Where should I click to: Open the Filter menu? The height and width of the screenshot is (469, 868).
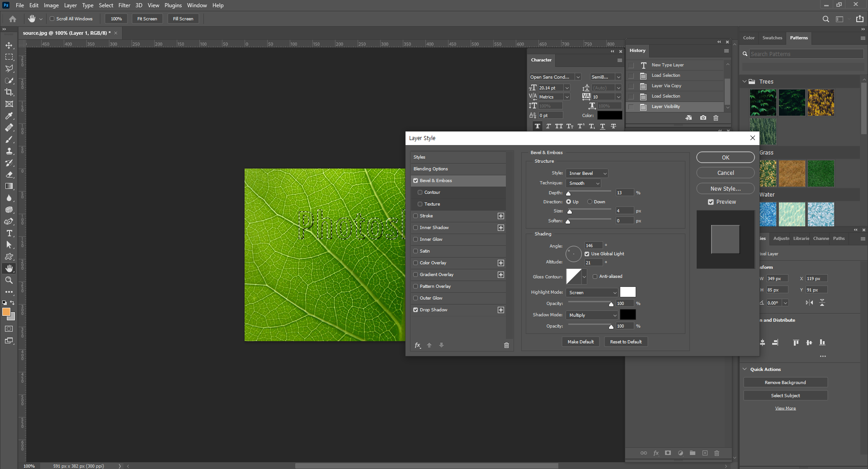(124, 5)
